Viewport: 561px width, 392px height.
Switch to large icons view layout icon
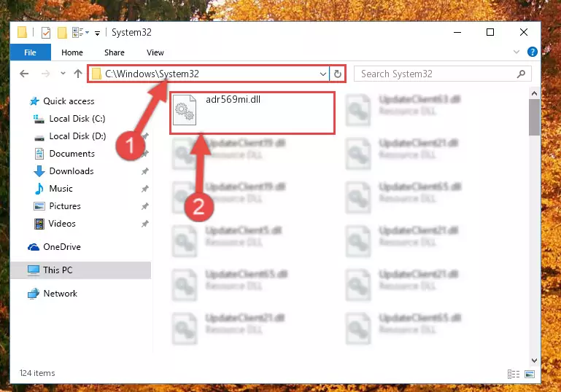(x=530, y=374)
